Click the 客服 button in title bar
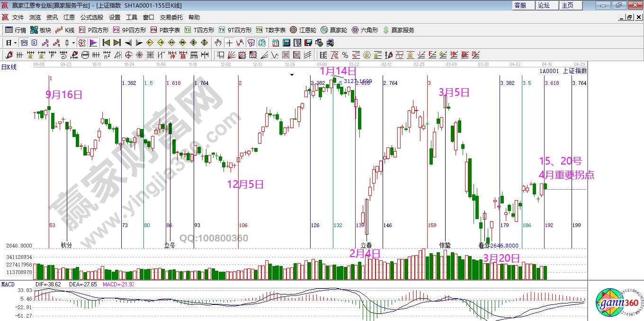 coord(520,5)
